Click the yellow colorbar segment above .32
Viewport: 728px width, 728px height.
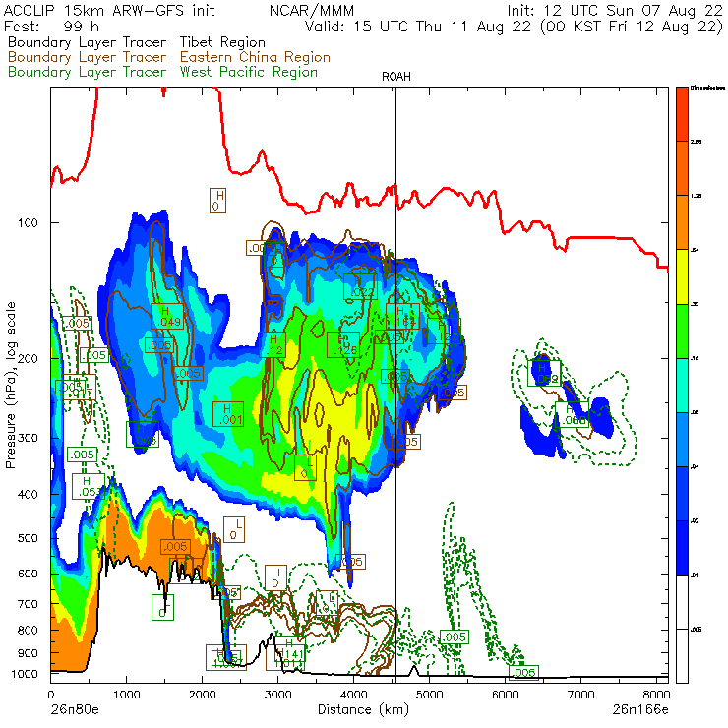click(682, 276)
